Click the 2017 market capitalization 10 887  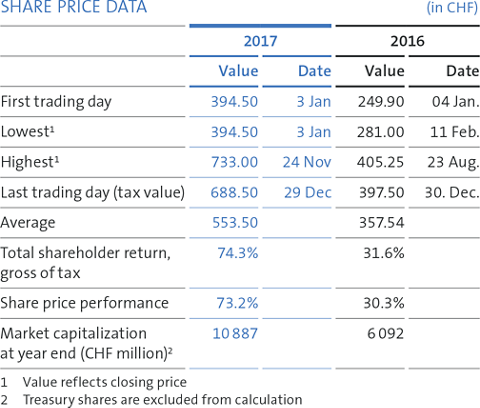[235, 334]
